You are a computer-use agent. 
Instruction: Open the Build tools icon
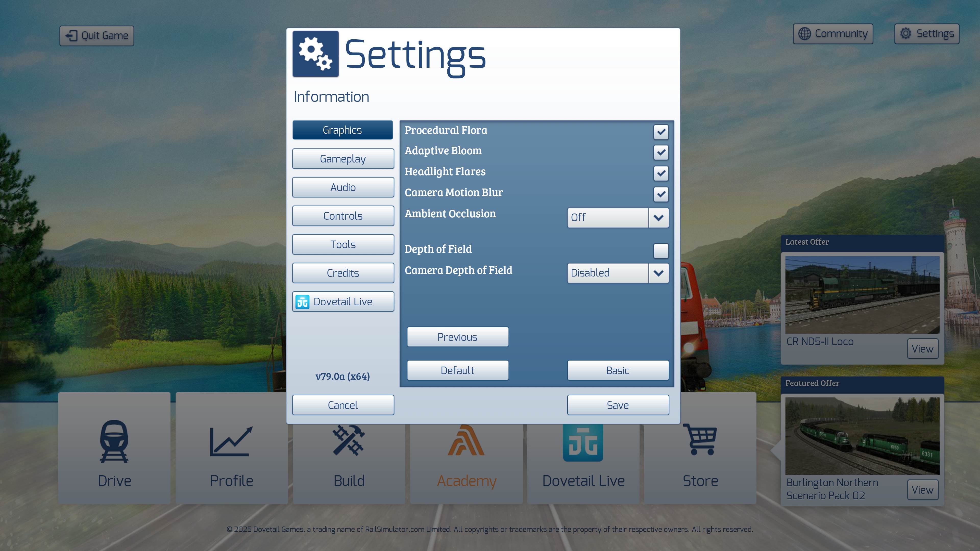tap(349, 440)
